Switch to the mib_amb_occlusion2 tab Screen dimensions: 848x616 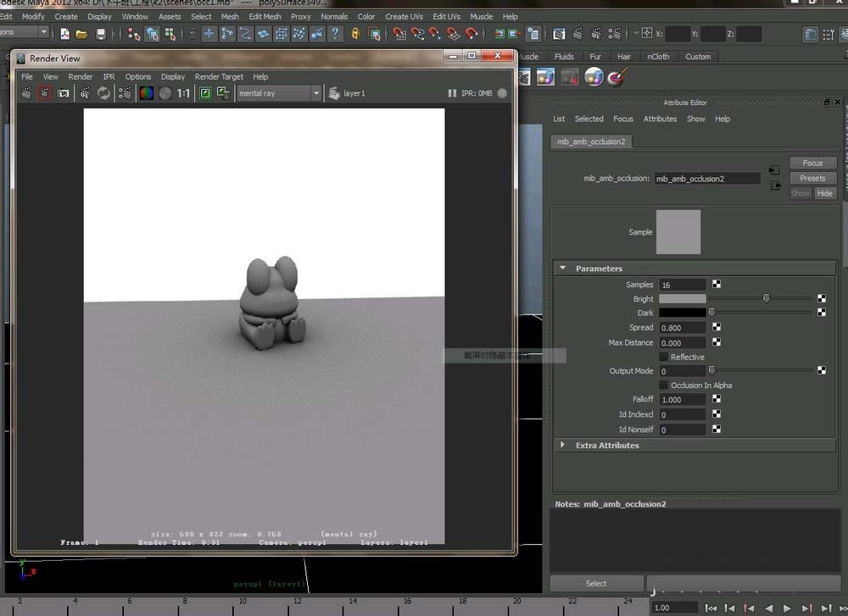point(591,142)
